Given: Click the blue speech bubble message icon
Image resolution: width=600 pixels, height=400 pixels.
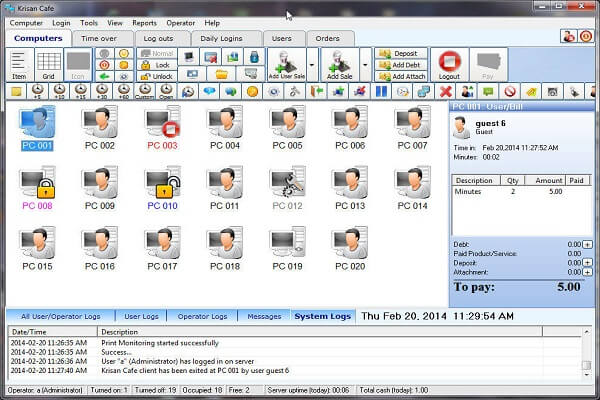Looking at the screenshot, I should click(209, 92).
